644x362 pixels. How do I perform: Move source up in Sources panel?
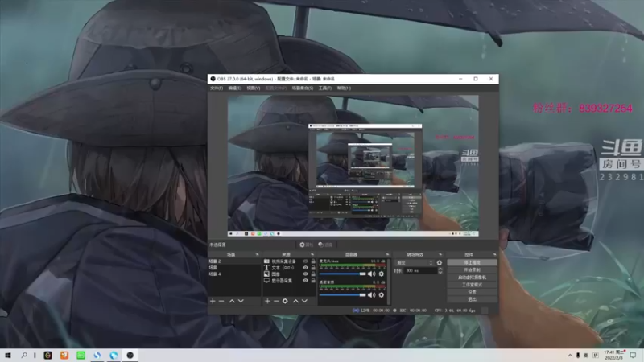tap(295, 301)
